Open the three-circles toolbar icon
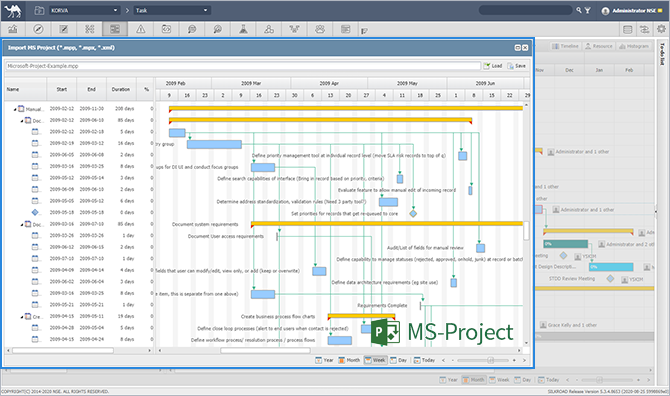Image resolution: width=670 pixels, height=396 pixels. pos(269,29)
